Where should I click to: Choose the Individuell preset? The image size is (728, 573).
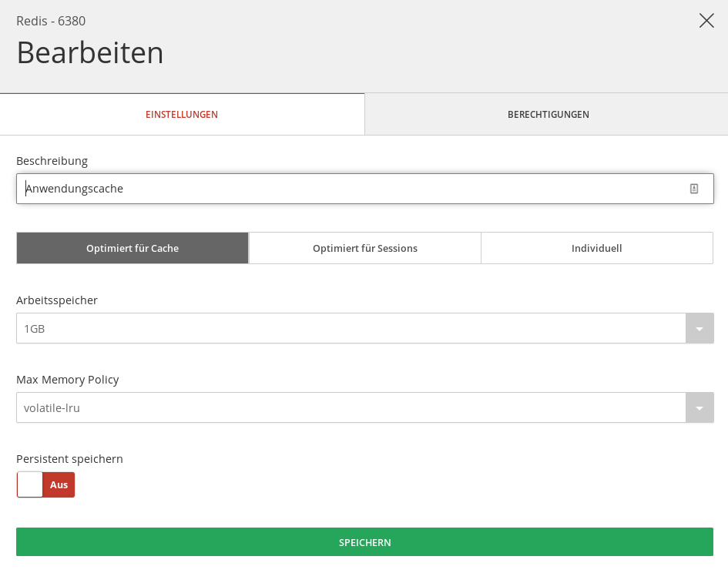pos(596,248)
